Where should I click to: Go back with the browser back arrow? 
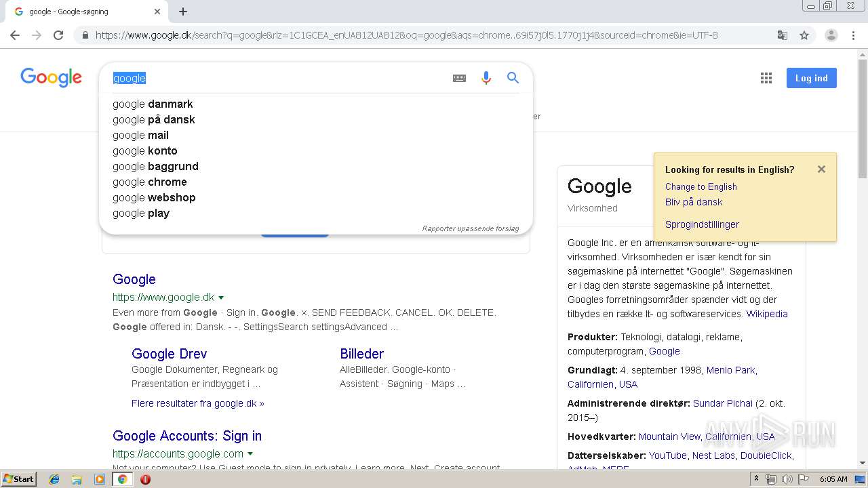15,35
